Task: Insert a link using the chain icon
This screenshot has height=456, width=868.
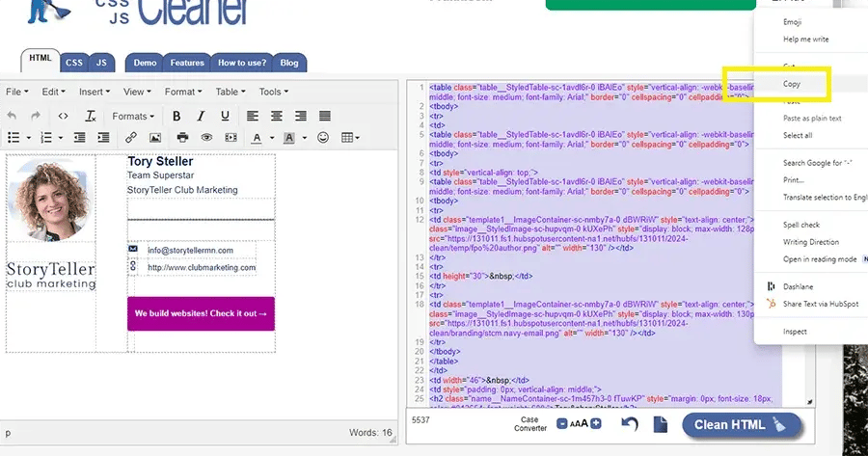Action: click(130, 138)
